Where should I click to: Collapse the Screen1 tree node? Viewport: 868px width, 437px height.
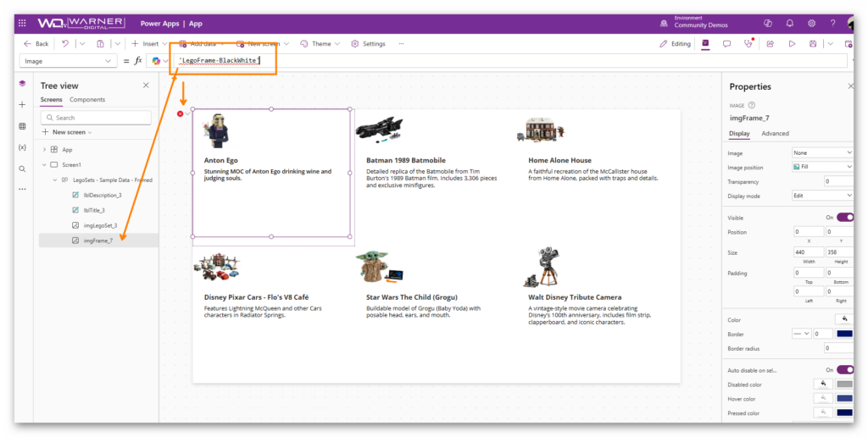45,164
